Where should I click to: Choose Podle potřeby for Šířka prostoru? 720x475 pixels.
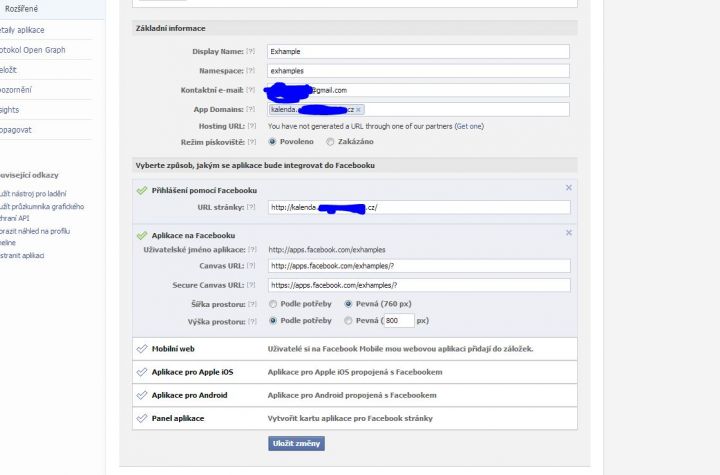pyautogui.click(x=273, y=304)
